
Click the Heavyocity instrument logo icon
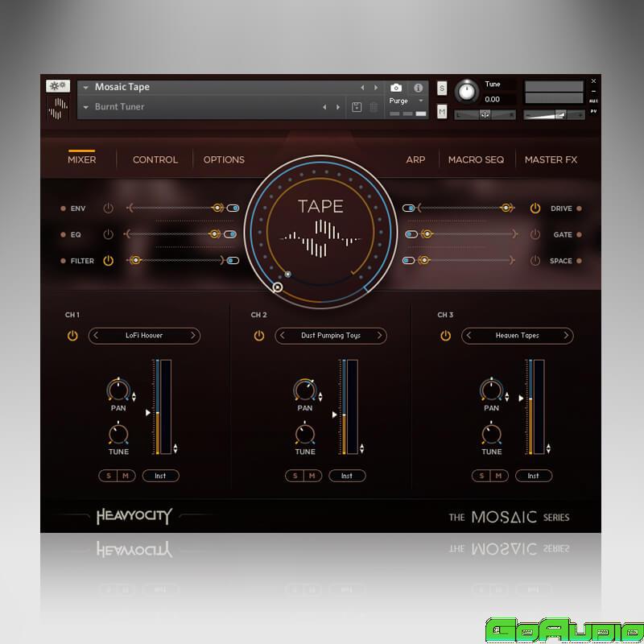pyautogui.click(x=58, y=108)
